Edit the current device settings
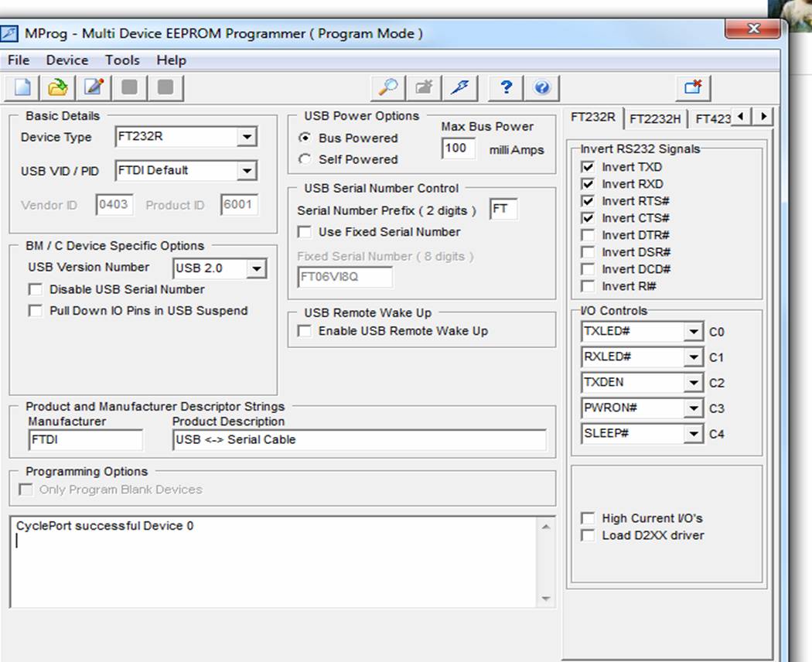812x662 pixels. point(93,87)
